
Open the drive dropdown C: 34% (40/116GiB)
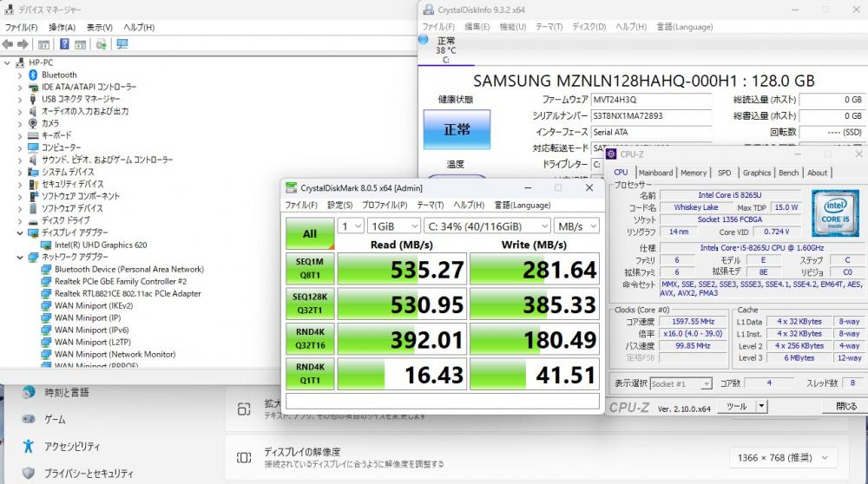tap(487, 226)
